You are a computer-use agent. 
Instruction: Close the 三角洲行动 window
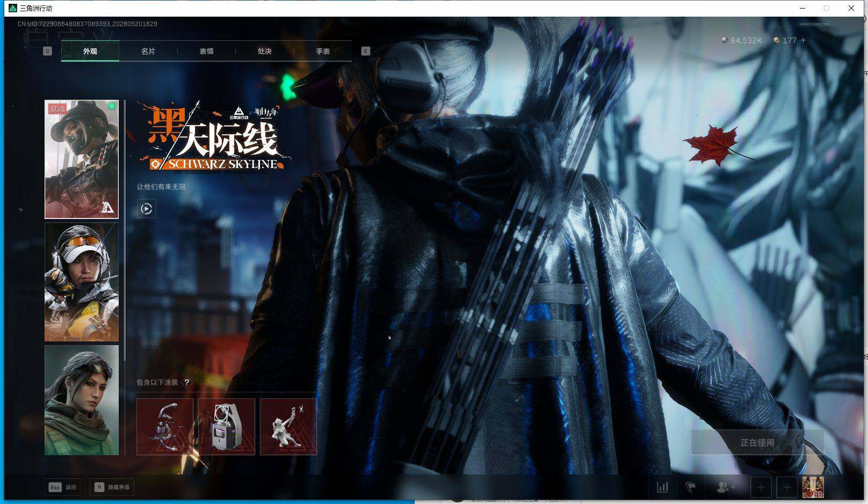tap(851, 8)
